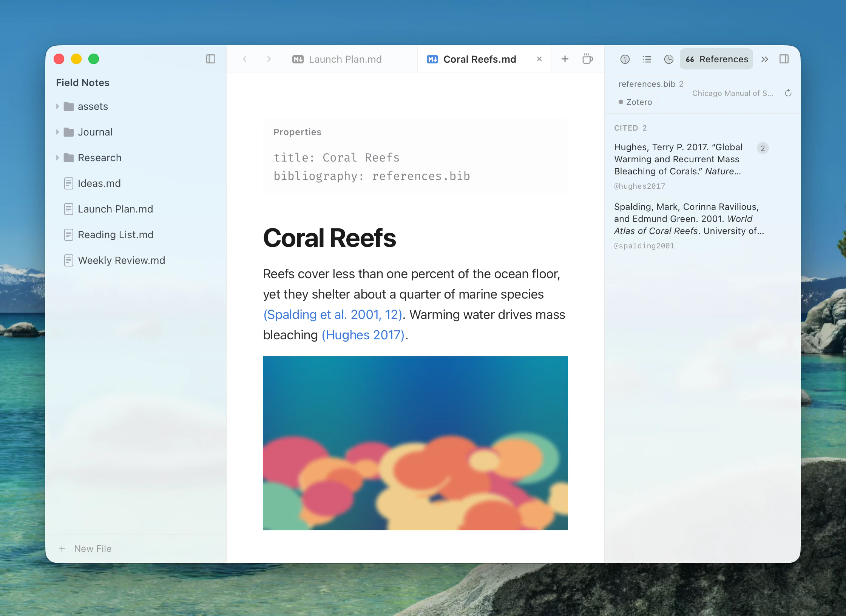
Task: Select the Chicago Manual of Style citation style
Action: [733, 93]
